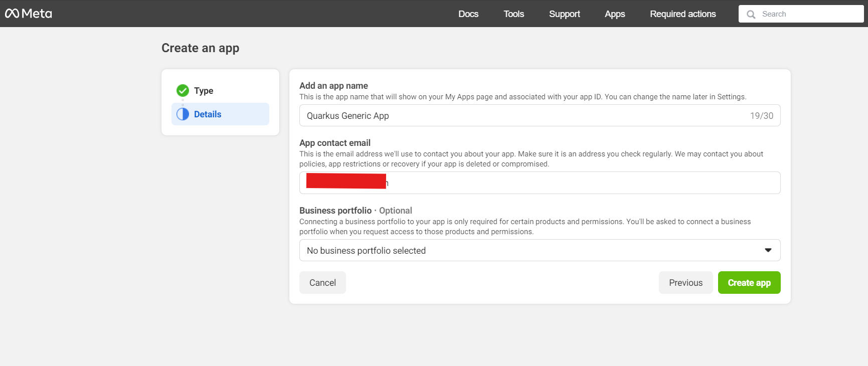Click the 19/30 character counter

coord(761,116)
